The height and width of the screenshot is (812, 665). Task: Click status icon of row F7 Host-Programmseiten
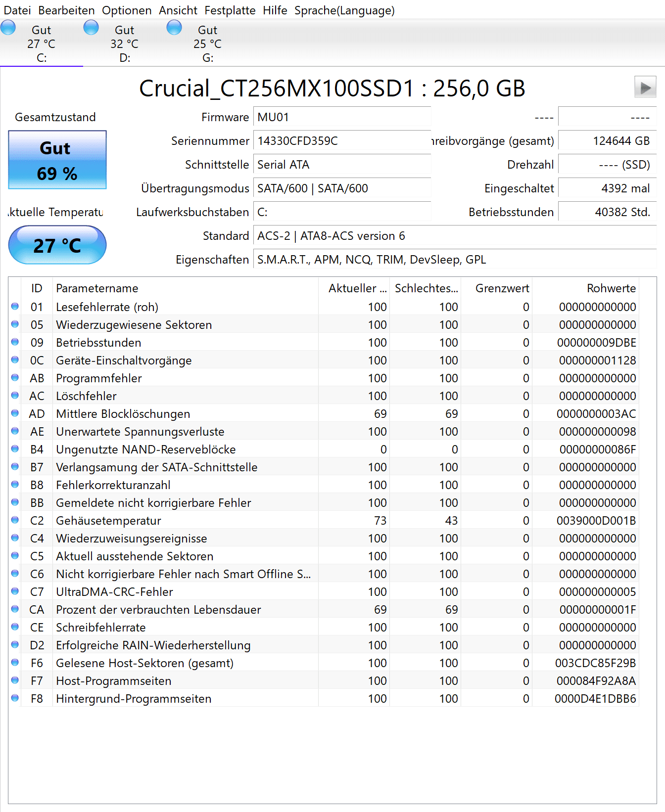pos(15,680)
